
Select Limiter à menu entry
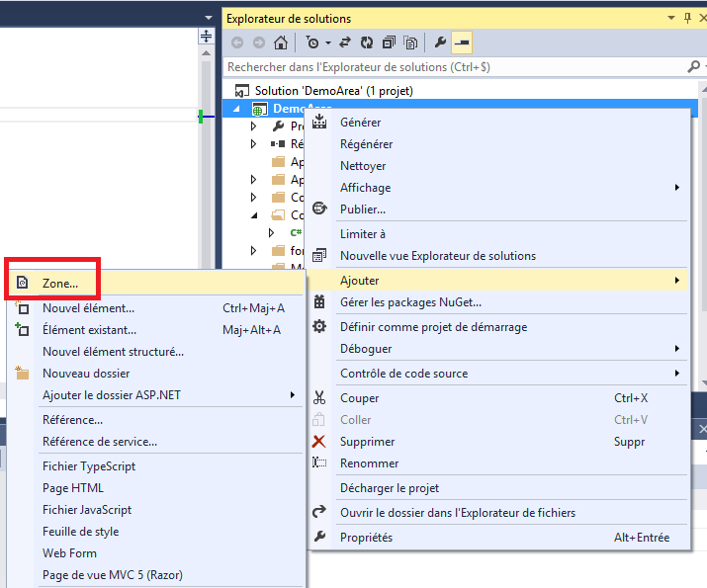click(x=498, y=234)
